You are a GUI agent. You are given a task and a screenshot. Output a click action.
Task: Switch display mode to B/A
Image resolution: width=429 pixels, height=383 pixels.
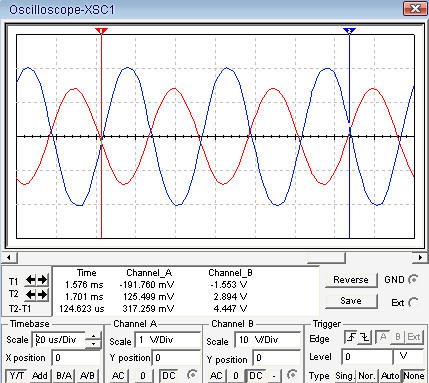tap(64, 376)
